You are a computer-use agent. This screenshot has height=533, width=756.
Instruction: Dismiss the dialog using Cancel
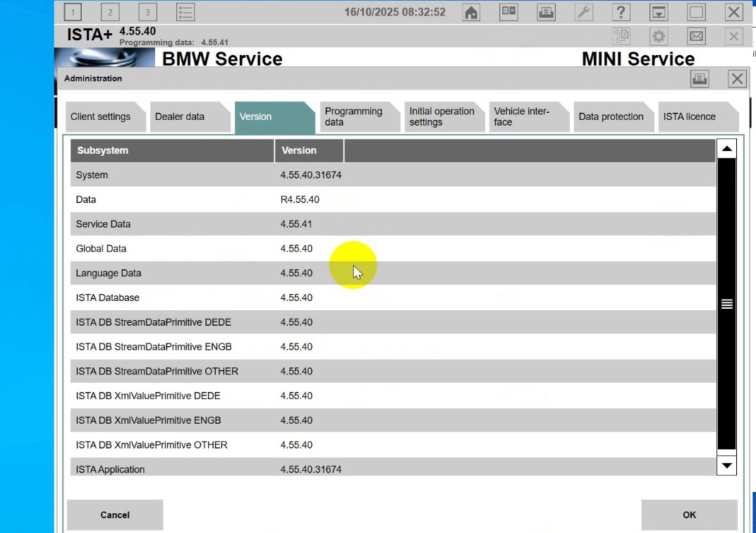pos(114,515)
